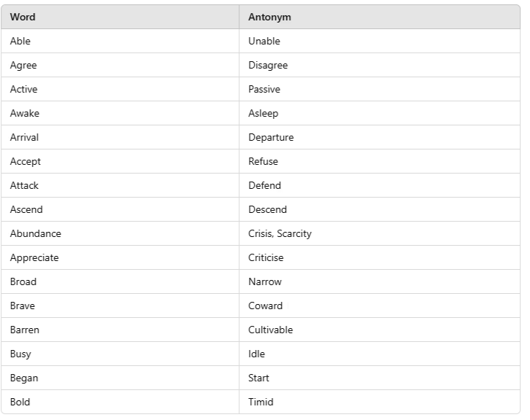The width and height of the screenshot is (530, 420).
Task: Click the antonym Disagree
Action: pyautogui.click(x=268, y=65)
